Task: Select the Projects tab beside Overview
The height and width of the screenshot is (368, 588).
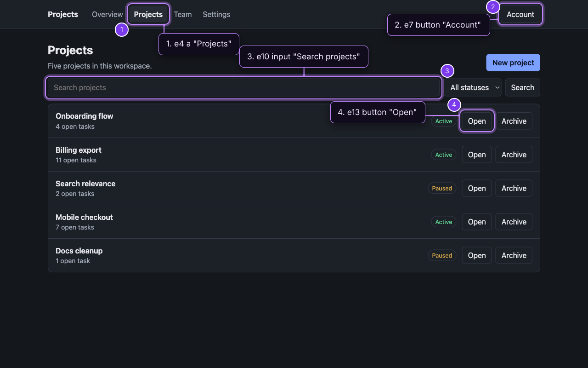Action: pos(148,14)
